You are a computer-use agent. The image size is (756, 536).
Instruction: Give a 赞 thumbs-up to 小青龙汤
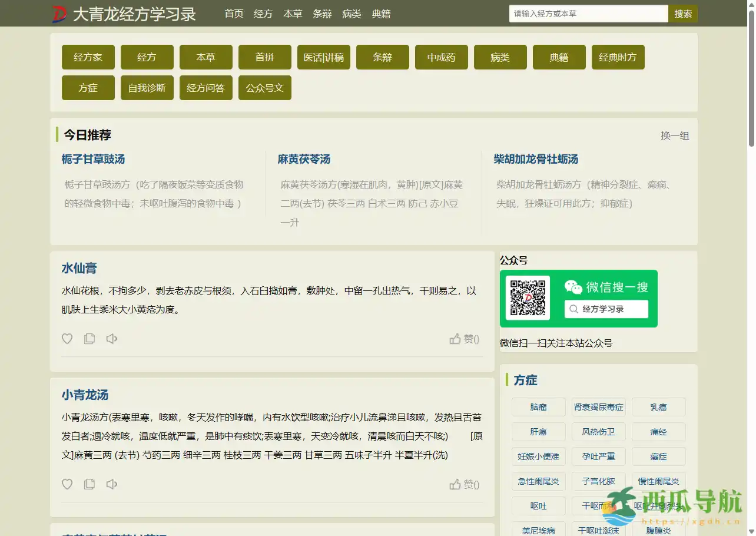tap(464, 484)
